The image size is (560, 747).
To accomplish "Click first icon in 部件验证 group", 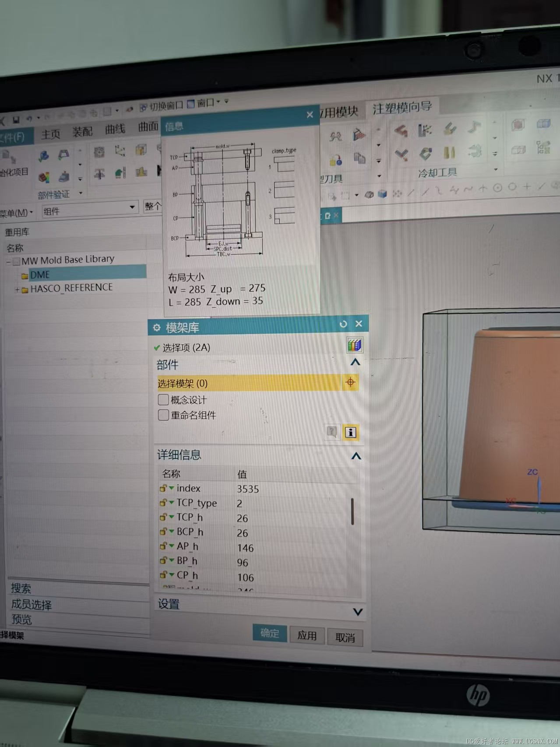I will click(43, 156).
